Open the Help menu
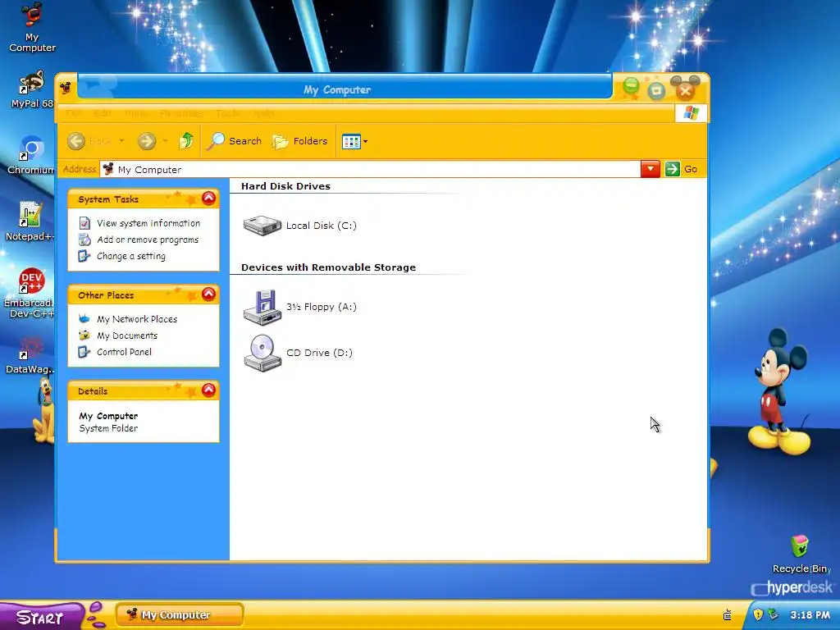840x630 pixels. 263,113
